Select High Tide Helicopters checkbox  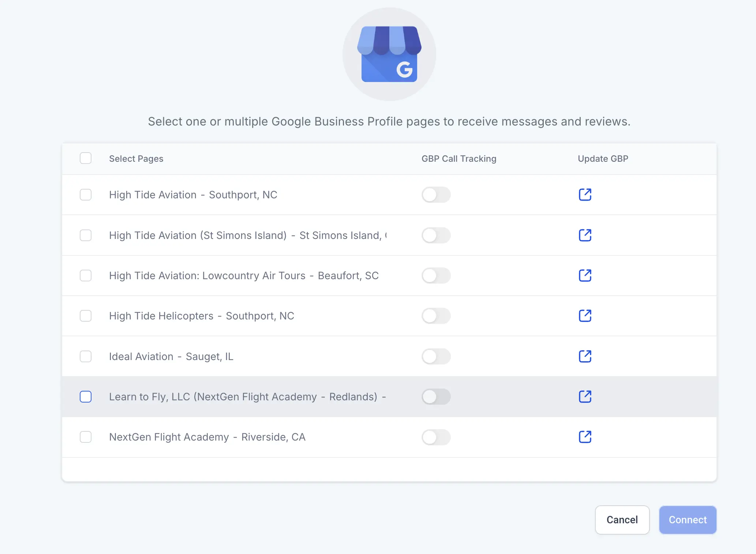[x=86, y=316]
